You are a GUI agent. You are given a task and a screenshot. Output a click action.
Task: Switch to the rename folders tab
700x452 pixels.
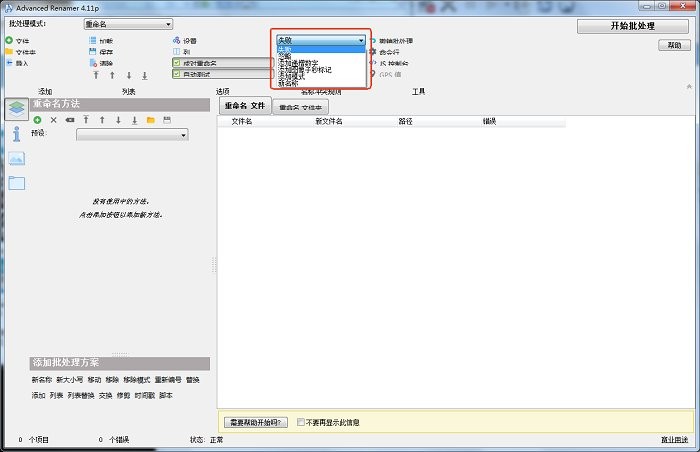[300, 108]
